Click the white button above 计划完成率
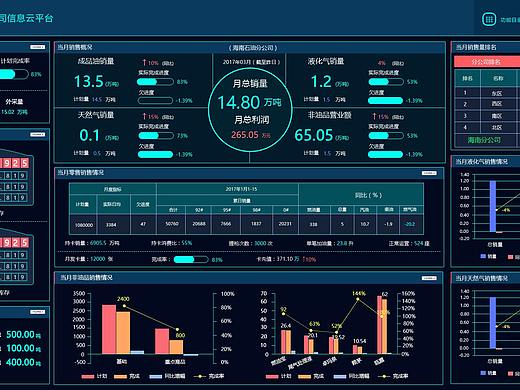This screenshot has width=520, height=390. click(x=38, y=47)
